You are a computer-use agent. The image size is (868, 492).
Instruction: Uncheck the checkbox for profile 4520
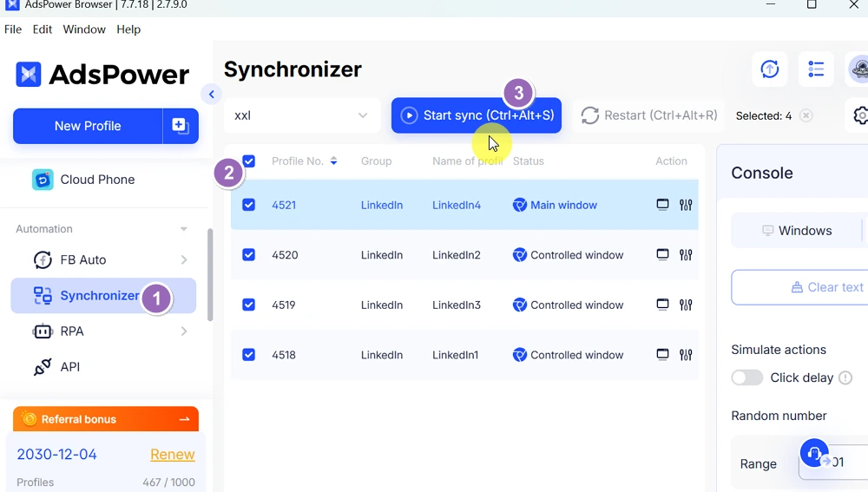(x=249, y=255)
